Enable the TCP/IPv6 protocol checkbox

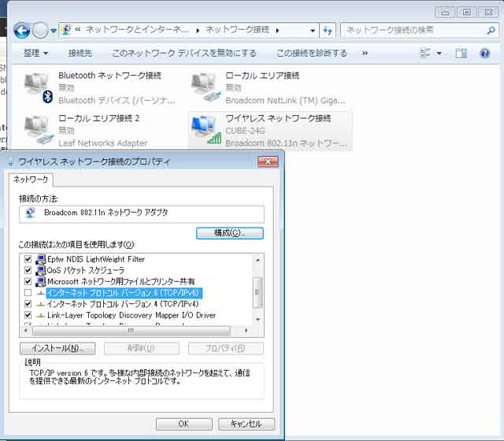point(29,293)
